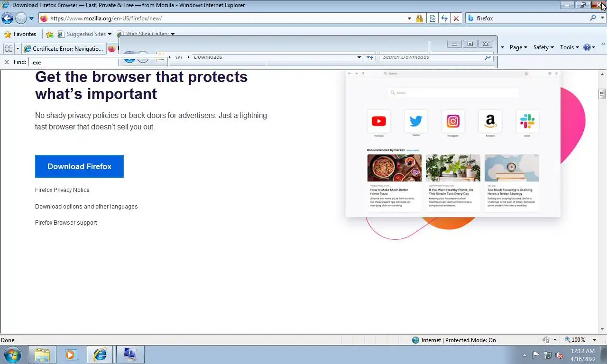The image size is (607, 364).
Task: Open the Favorites center
Action: pyautogui.click(x=20, y=34)
